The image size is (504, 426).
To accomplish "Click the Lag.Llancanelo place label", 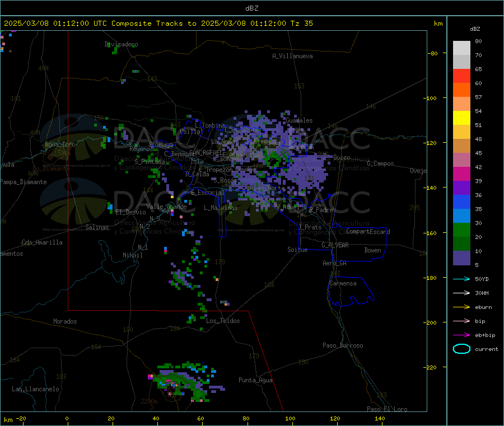I will pos(35,390).
